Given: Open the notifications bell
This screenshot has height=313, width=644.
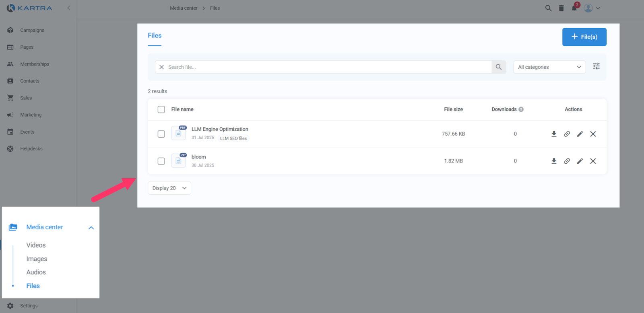Looking at the screenshot, I should coord(574,8).
